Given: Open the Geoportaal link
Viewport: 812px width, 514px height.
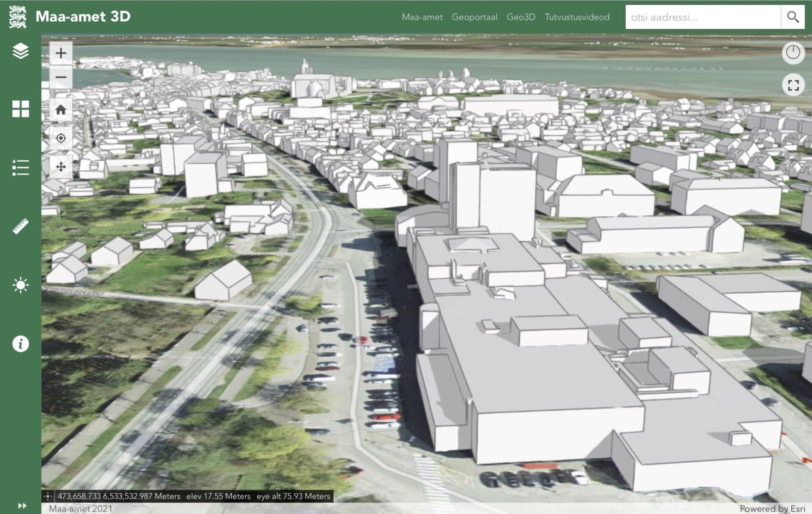Looking at the screenshot, I should tap(474, 17).
